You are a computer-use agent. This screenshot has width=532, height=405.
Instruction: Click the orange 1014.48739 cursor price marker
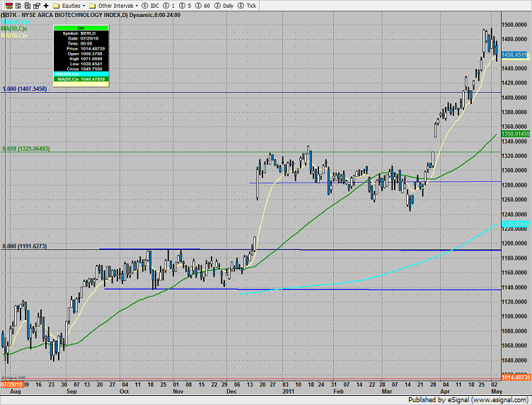pos(516,377)
